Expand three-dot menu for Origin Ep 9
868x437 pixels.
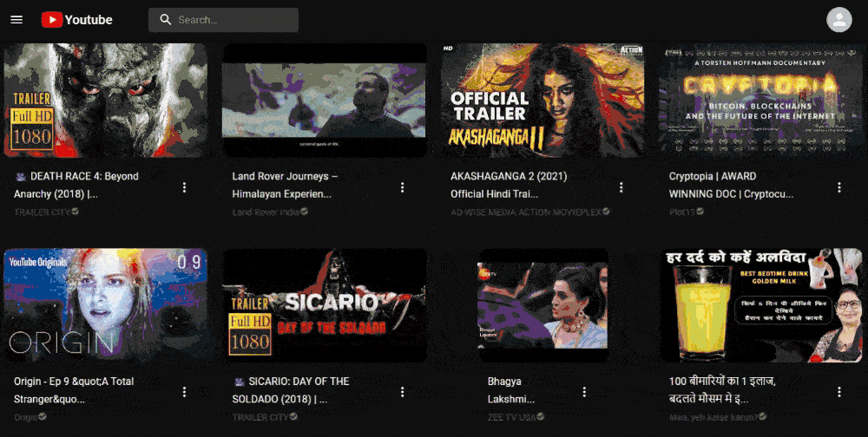coord(184,392)
